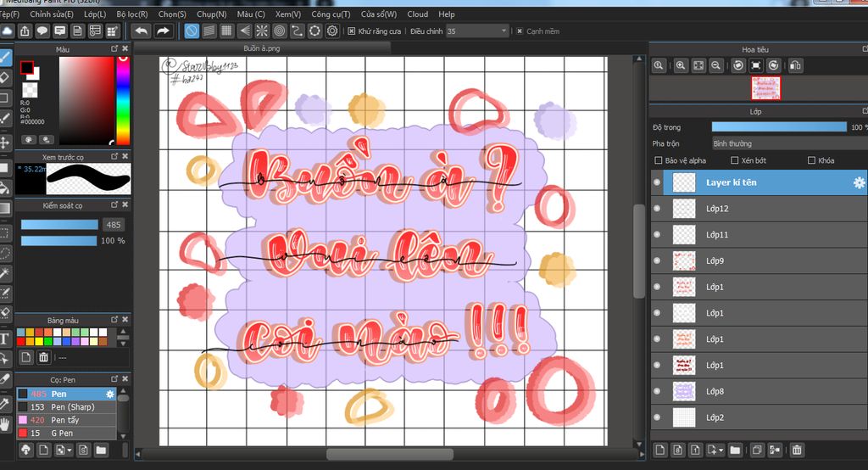Enable the ellipse snap guide
Image resolution: width=868 pixels, height=470 pixels.
[x=314, y=31]
